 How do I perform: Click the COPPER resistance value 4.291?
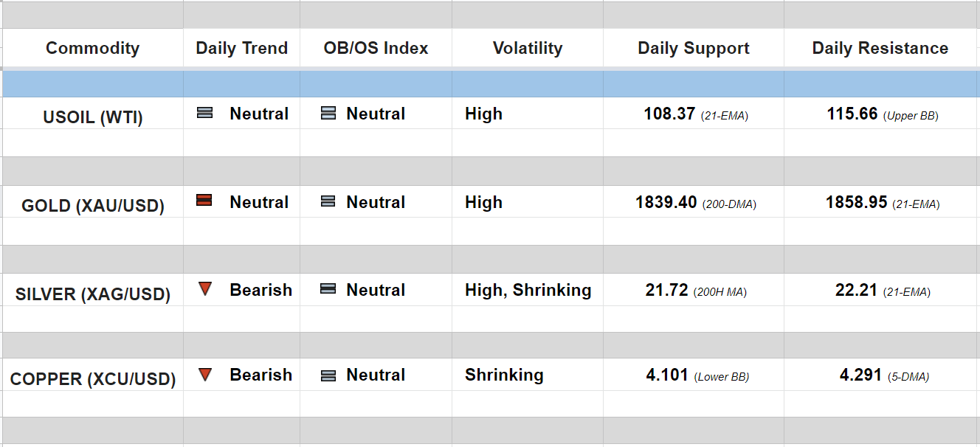click(860, 375)
